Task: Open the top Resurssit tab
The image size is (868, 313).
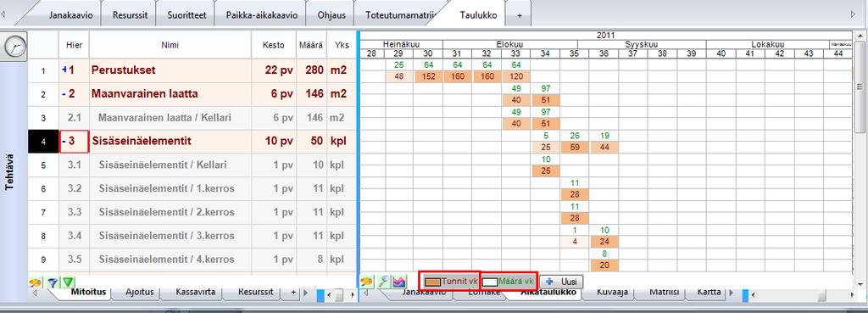Action: [x=130, y=15]
